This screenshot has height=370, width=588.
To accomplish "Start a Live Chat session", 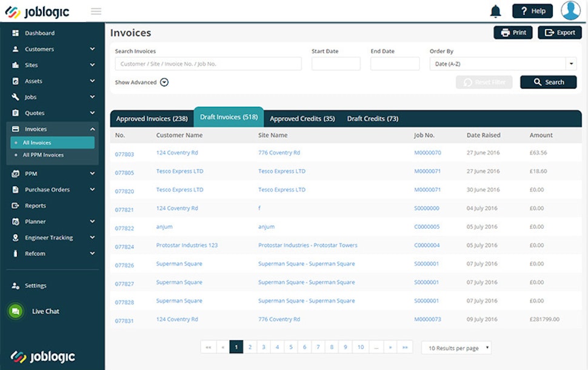I will pos(45,311).
